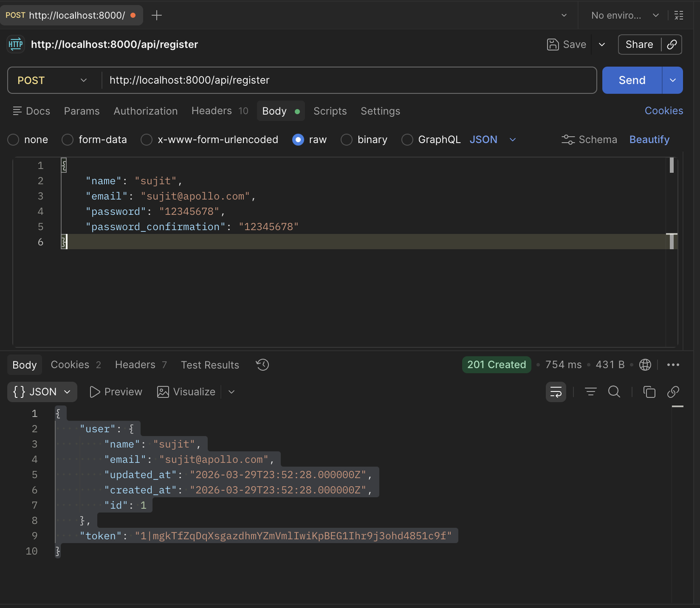
Task: Open a new request tab with plus
Action: (156, 15)
